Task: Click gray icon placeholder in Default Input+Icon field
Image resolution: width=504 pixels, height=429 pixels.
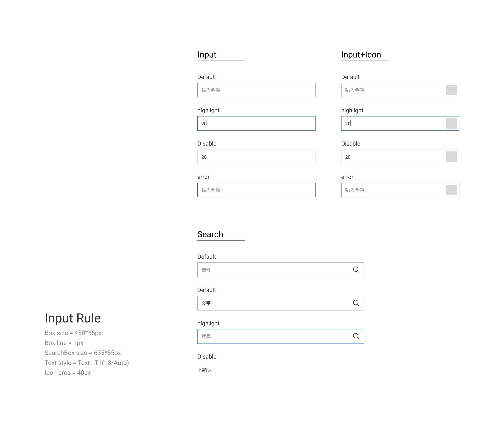Action: pyautogui.click(x=451, y=90)
